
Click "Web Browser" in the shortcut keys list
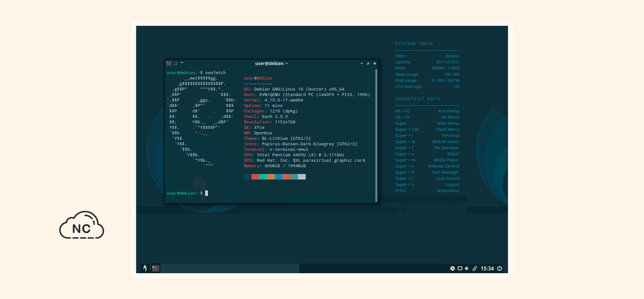click(x=446, y=142)
